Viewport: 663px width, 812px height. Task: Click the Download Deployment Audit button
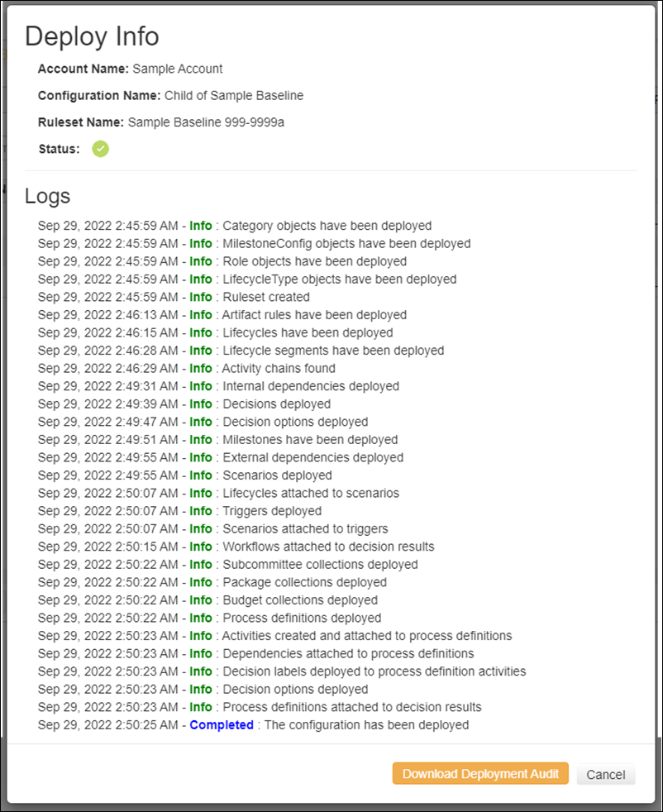(480, 774)
